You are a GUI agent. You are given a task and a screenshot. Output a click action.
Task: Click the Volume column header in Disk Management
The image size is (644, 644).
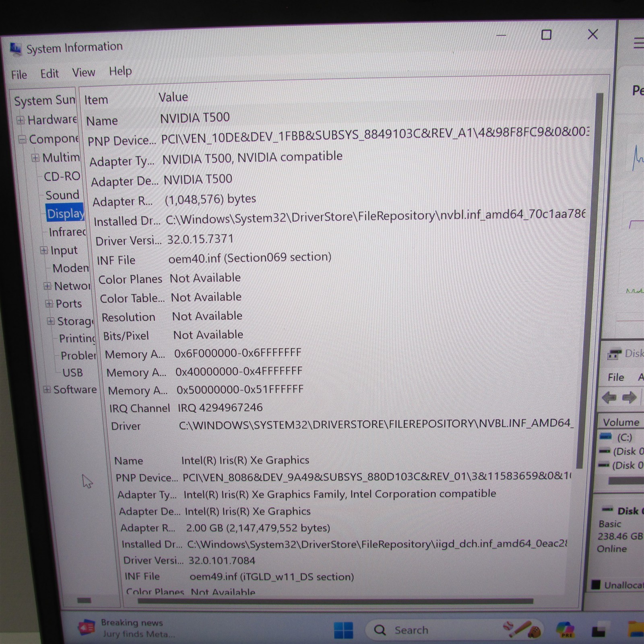click(621, 422)
